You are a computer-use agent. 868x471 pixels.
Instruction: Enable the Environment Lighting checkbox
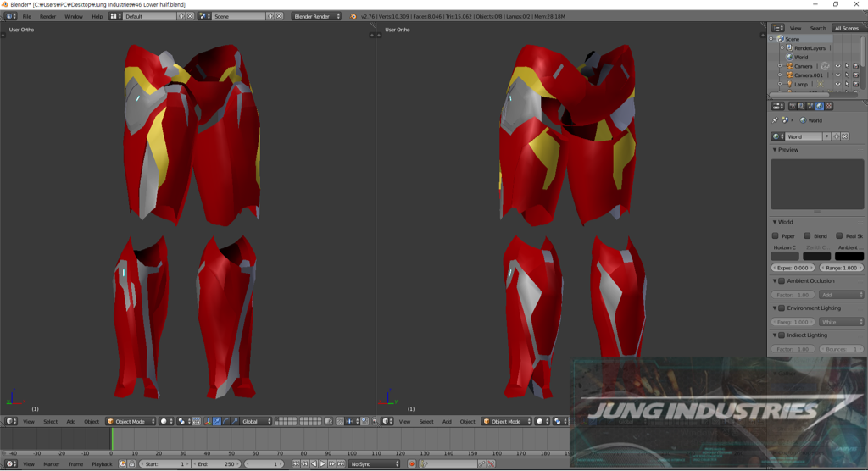[x=782, y=308]
